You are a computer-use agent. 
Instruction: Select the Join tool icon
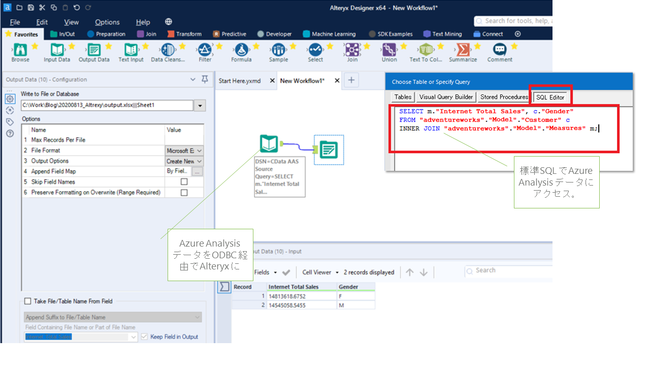(352, 50)
